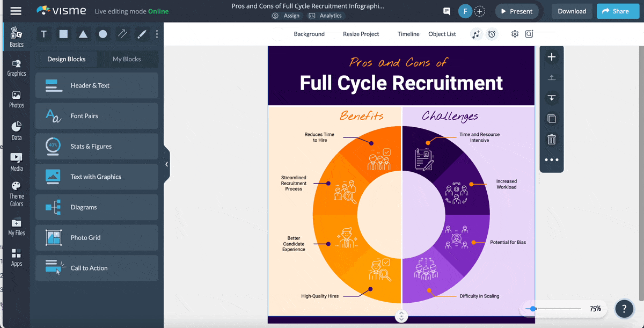644x328 pixels.
Task: Open the Timeline panel
Action: click(408, 34)
